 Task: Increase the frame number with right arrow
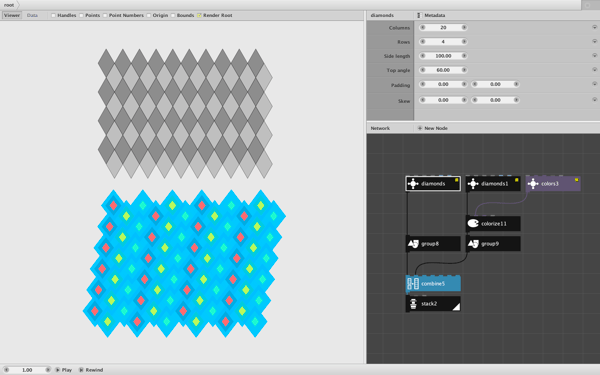(x=47, y=370)
